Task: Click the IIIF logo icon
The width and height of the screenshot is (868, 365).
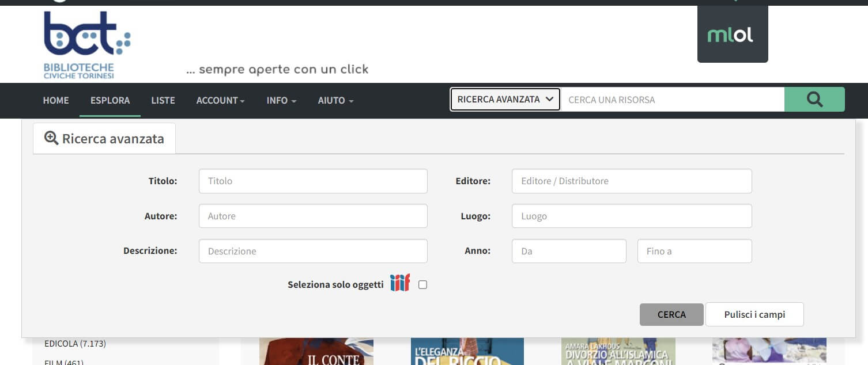Action: point(400,284)
